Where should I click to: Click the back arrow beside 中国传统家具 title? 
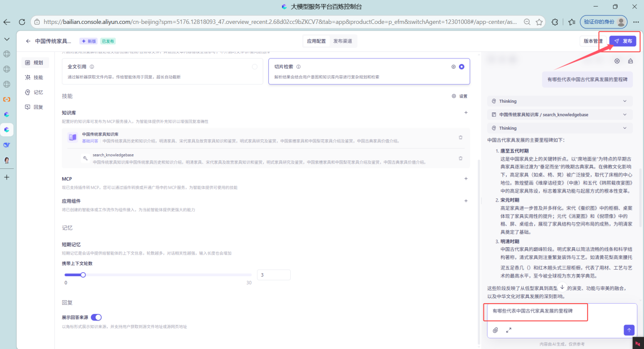(x=28, y=41)
